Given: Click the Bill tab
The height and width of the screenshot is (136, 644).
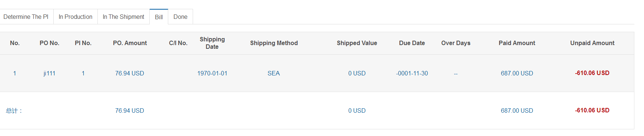Looking at the screenshot, I should (159, 17).
